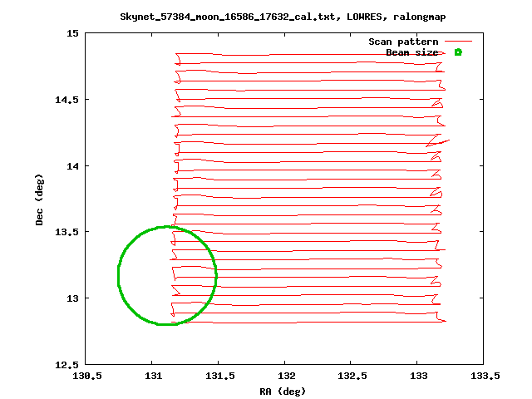Screen dimensions: 532x399
Task: Click the y-axis tick label 13
Action: pos(72,298)
